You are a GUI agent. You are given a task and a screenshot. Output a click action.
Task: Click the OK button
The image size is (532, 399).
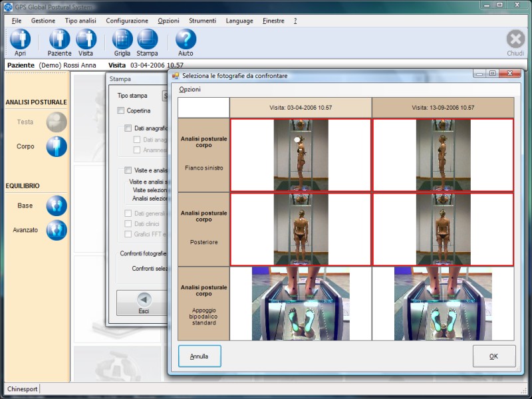click(x=493, y=356)
